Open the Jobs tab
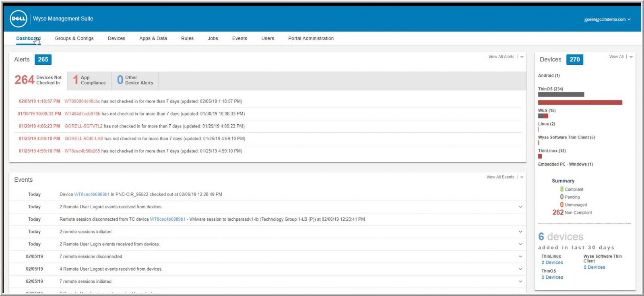Image resolution: width=644 pixels, height=296 pixels. point(213,39)
